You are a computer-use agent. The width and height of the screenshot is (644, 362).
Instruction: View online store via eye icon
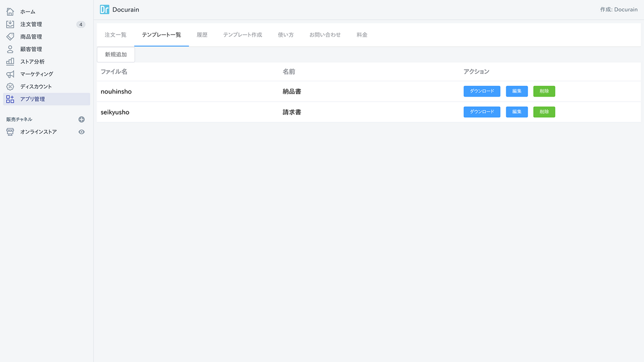pyautogui.click(x=82, y=132)
